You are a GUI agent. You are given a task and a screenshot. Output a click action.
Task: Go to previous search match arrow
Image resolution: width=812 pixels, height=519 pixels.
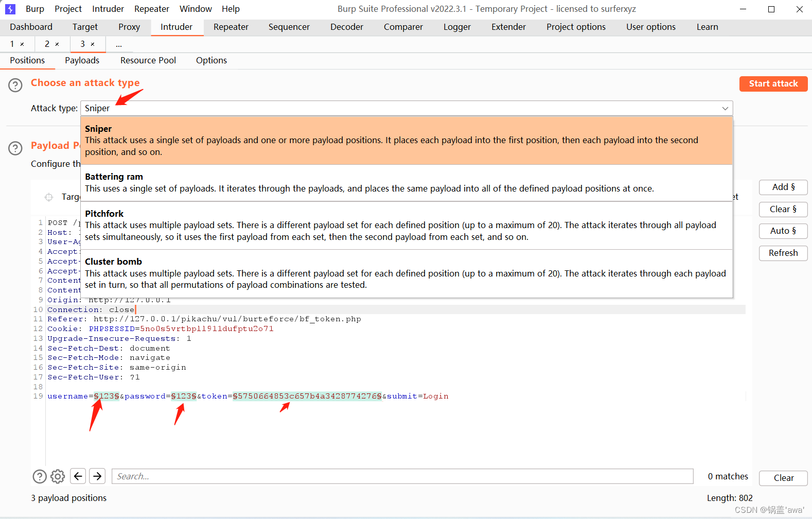point(78,476)
